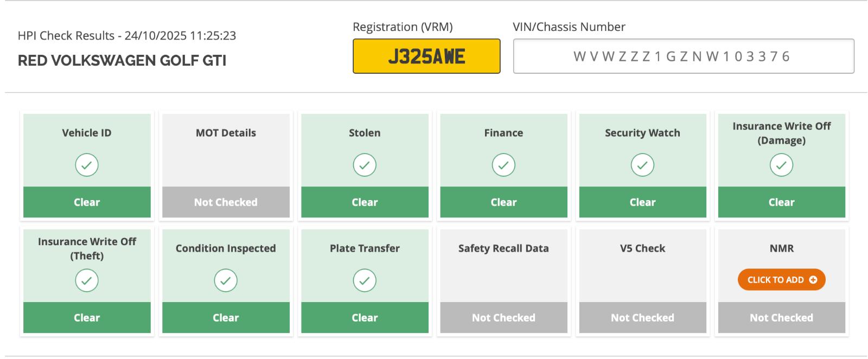The width and height of the screenshot is (868, 359).
Task: Click the Clear bar under Plate Transfer
Action: [365, 318]
